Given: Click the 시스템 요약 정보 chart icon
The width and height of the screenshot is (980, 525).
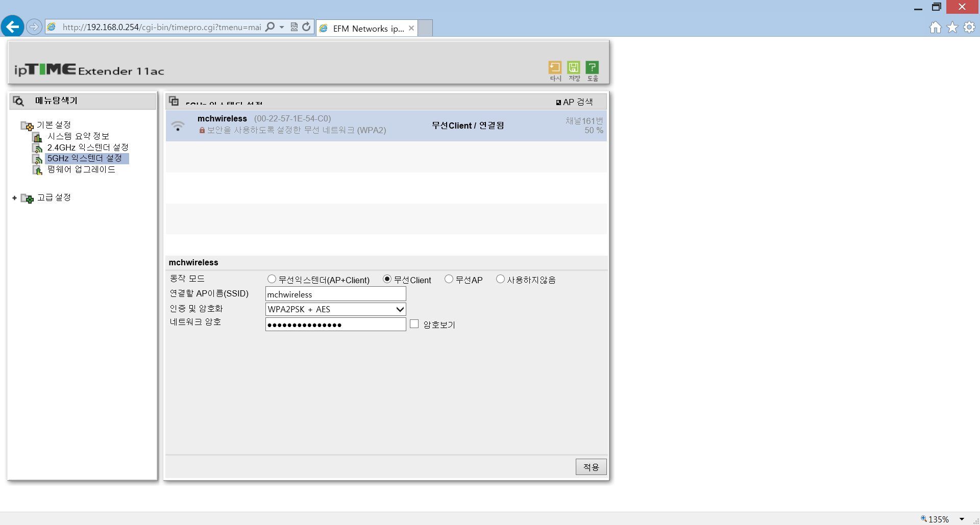Looking at the screenshot, I should click(x=37, y=137).
